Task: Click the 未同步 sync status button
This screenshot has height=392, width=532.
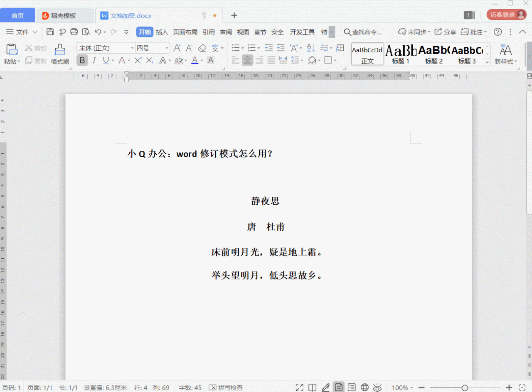Action: click(414, 32)
